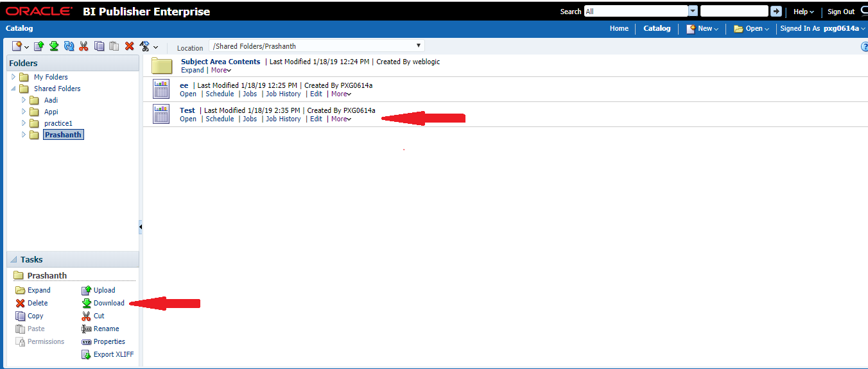Select the practice1 folder in tree
The height and width of the screenshot is (369, 868).
click(x=58, y=123)
